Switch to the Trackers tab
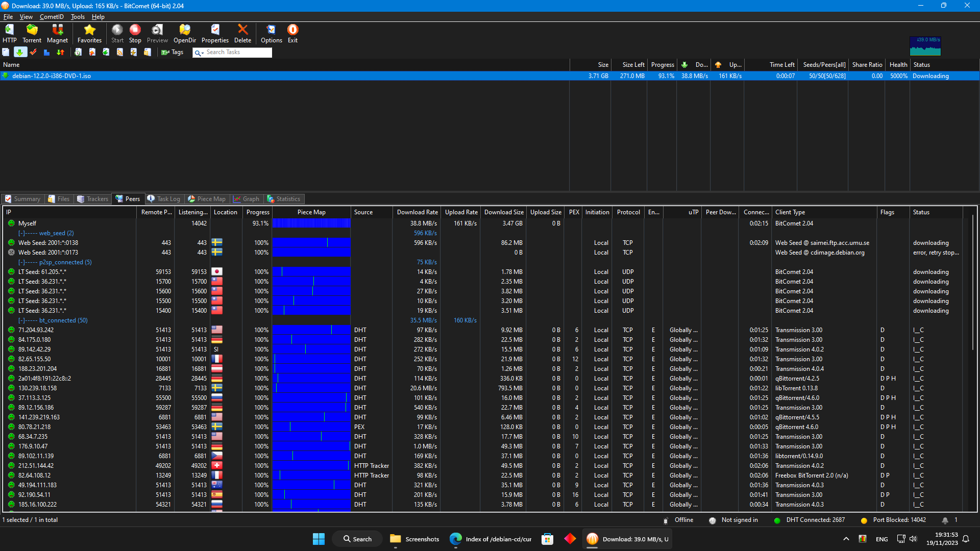The height and width of the screenshot is (551, 980). pos(92,199)
